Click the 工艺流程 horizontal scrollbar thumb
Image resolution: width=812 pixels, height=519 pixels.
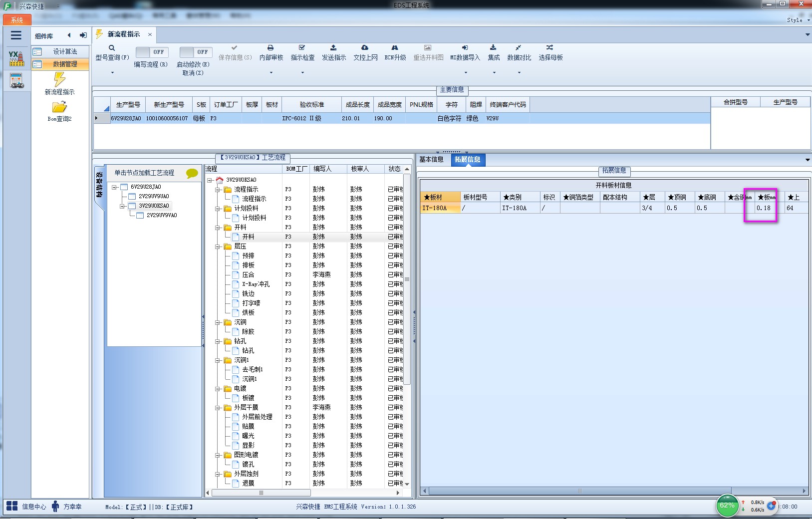(x=262, y=493)
